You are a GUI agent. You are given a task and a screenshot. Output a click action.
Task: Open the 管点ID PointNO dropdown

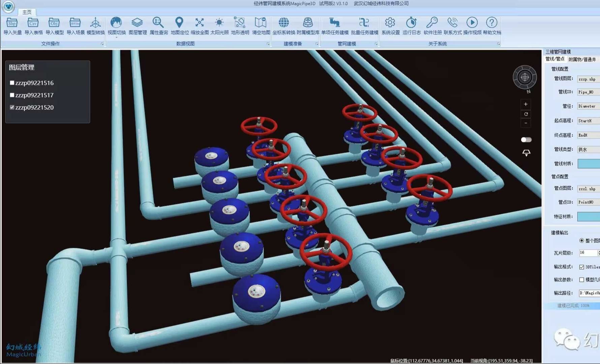[589, 202]
